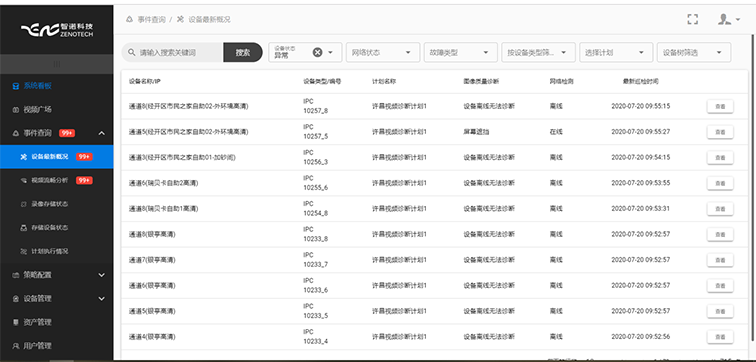Click the 录像存储状态 sidebar icon
Image resolution: width=756 pixels, height=362 pixels.
tap(24, 204)
